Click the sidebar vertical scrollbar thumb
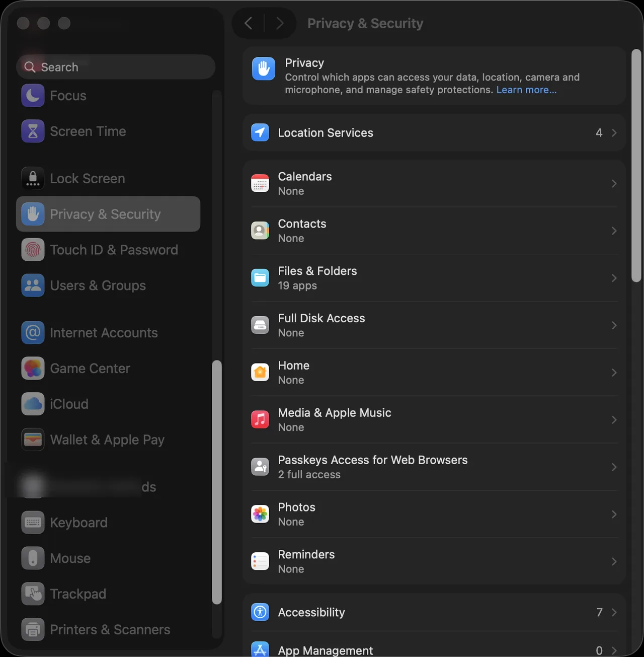Viewport: 644px width, 657px height. (217, 482)
